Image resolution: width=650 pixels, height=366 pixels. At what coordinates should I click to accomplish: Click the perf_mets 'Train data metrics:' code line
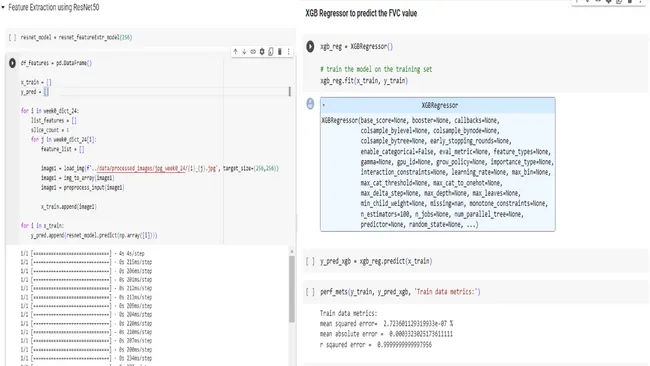pyautogui.click(x=400, y=292)
